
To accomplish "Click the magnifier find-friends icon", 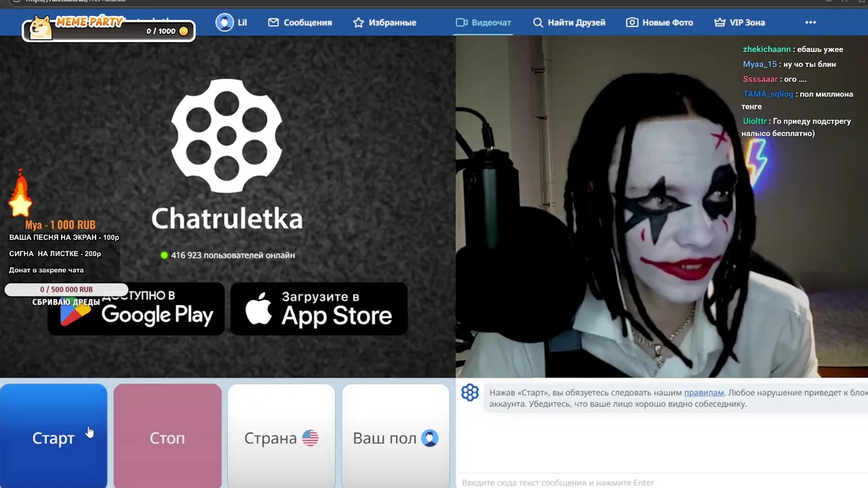I will [538, 22].
